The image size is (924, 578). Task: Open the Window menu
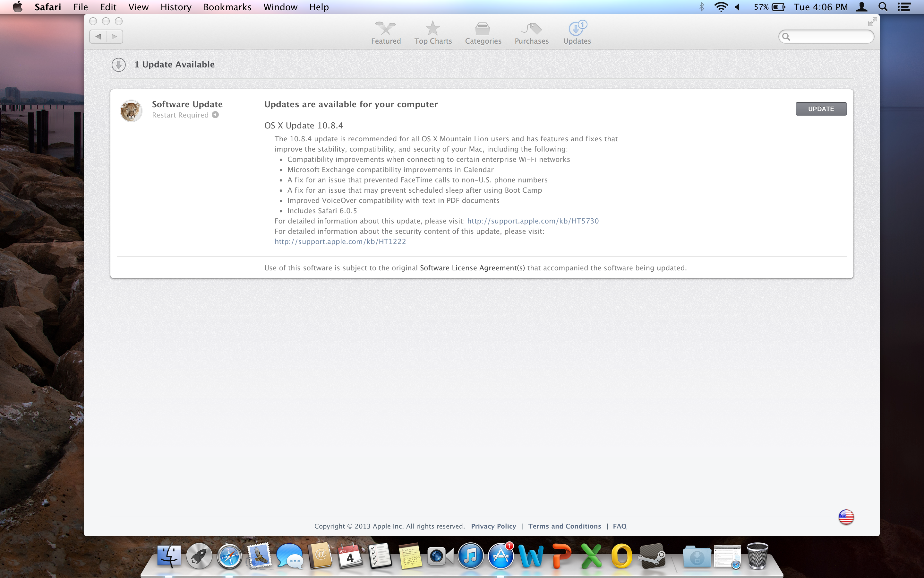click(280, 7)
